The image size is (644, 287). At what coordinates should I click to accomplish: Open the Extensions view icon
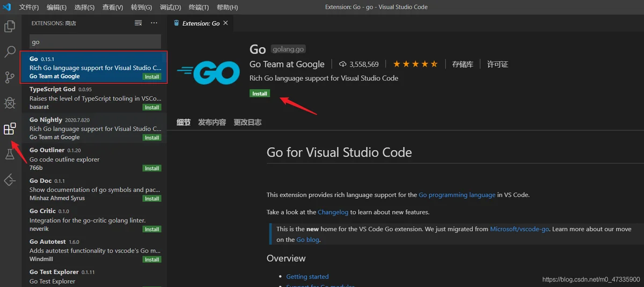[10, 129]
